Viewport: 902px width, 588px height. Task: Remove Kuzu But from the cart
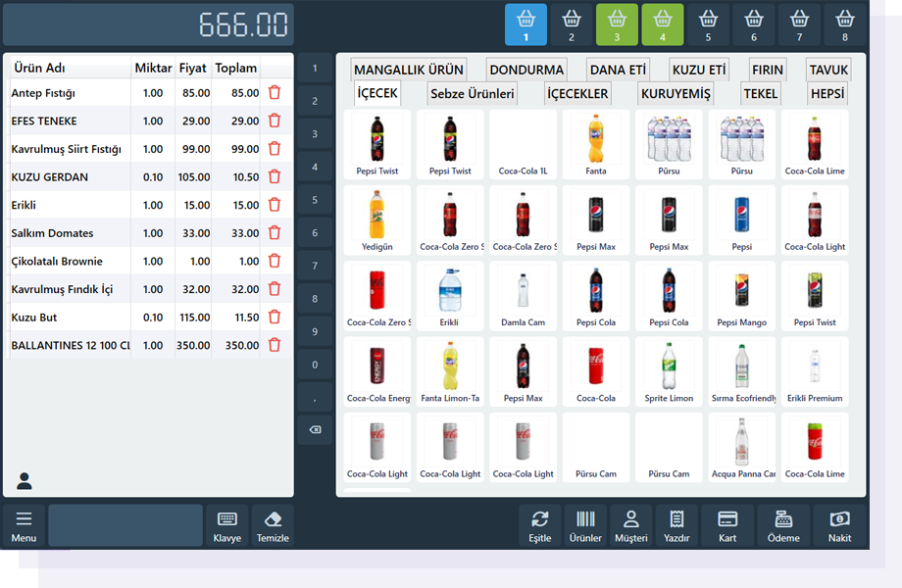[275, 318]
